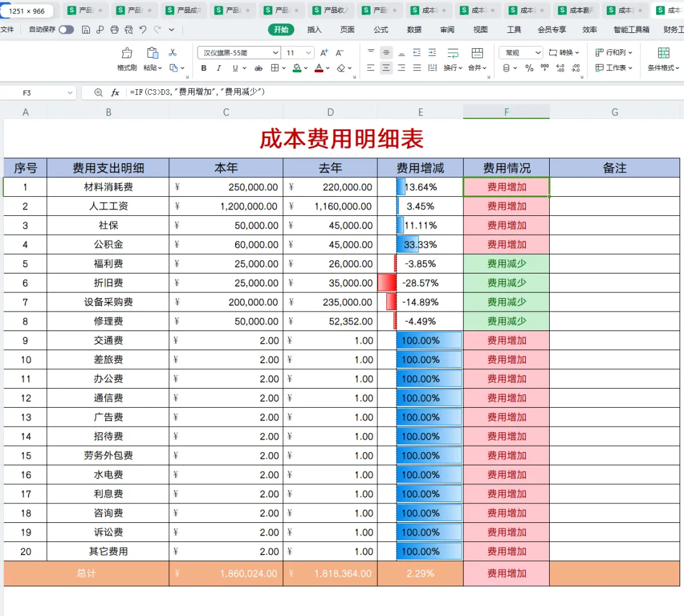Toggle strikethrough formatting
This screenshot has height=616, width=684.
click(x=258, y=68)
